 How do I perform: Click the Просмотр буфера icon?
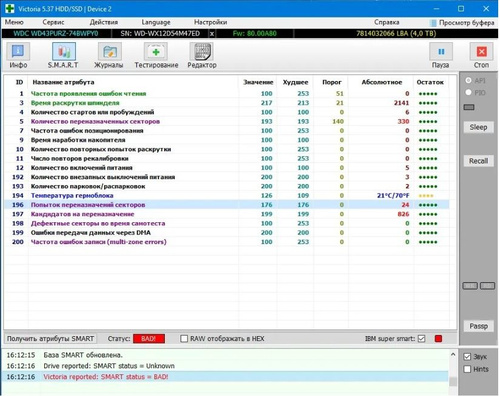(433, 23)
